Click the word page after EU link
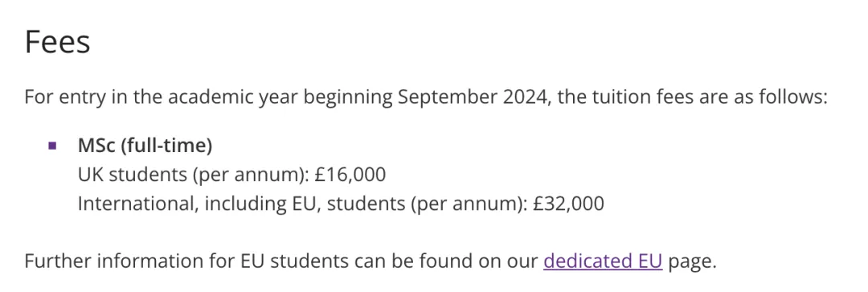Viewport: 868px width, 292px height. tap(690, 262)
